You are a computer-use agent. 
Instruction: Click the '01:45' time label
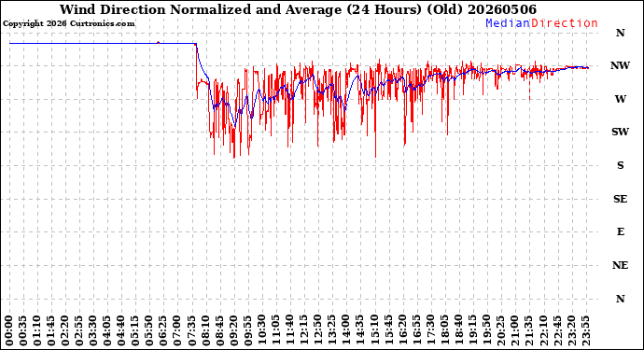pyautogui.click(x=51, y=331)
